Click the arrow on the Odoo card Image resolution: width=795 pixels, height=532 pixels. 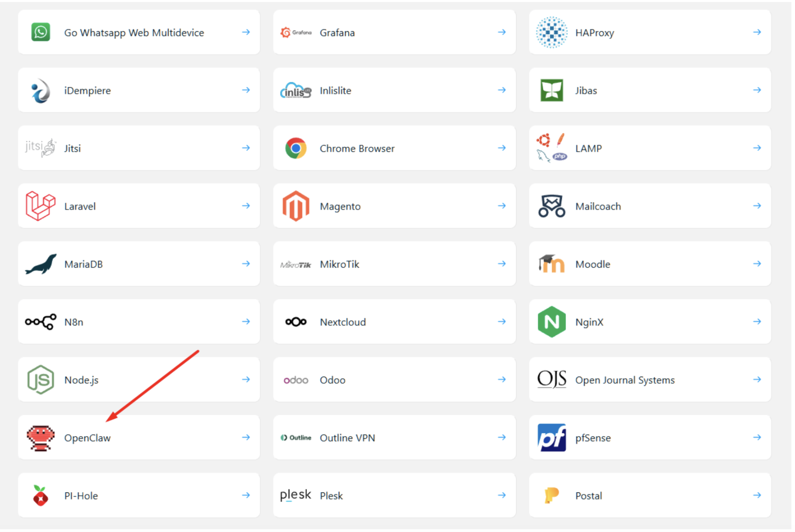[501, 379]
